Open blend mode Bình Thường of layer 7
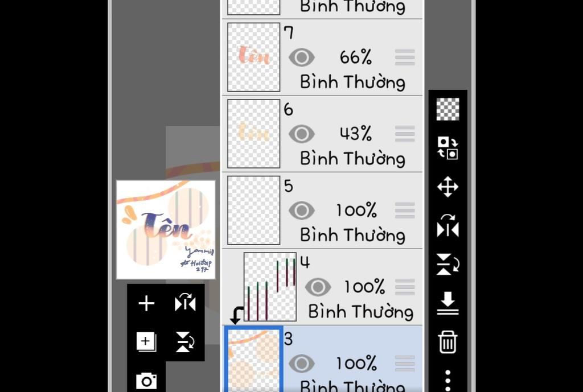Screen dimensions: 583x392 (352, 82)
